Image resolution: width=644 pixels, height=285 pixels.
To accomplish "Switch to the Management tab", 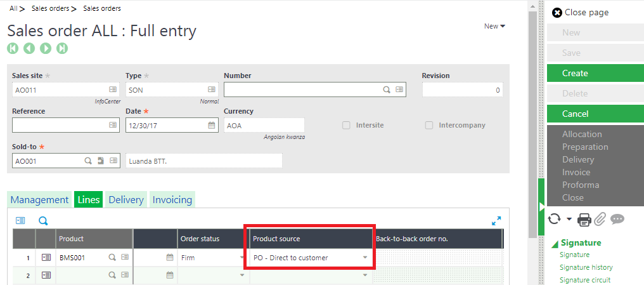I will 39,199.
